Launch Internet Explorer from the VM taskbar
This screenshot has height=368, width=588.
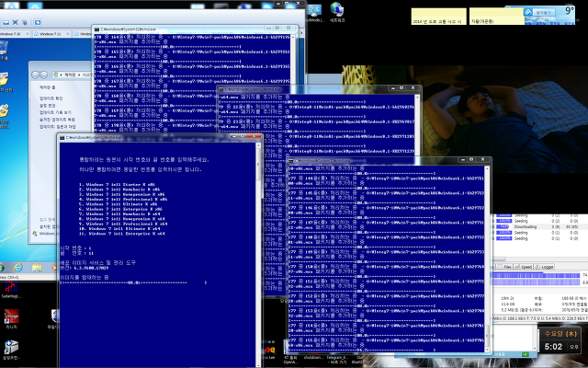click(x=18, y=268)
